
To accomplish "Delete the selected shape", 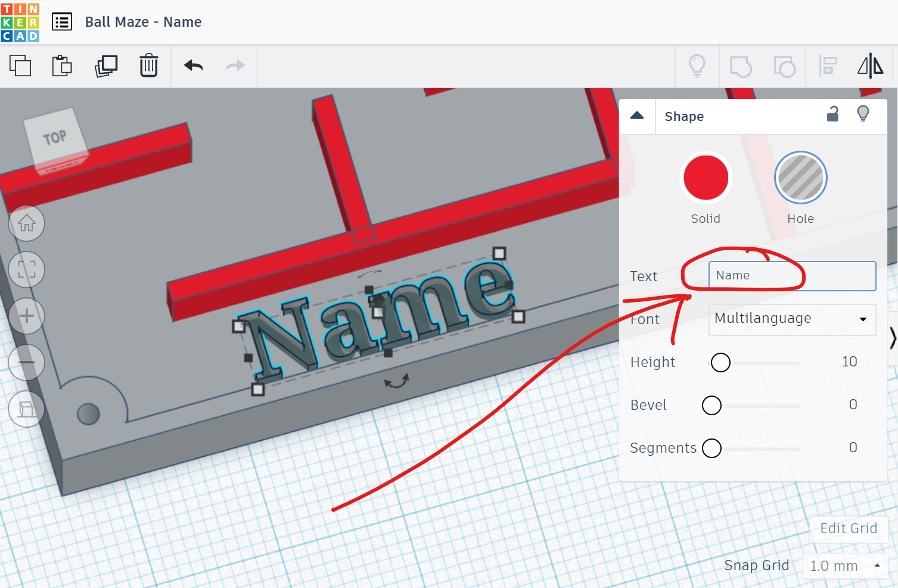I will point(149,66).
